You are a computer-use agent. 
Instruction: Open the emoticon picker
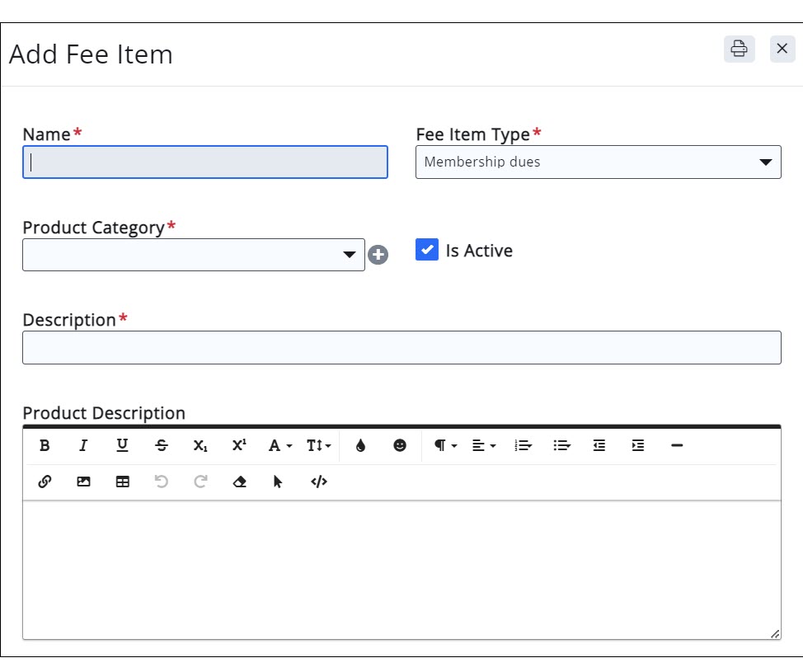[x=400, y=445]
